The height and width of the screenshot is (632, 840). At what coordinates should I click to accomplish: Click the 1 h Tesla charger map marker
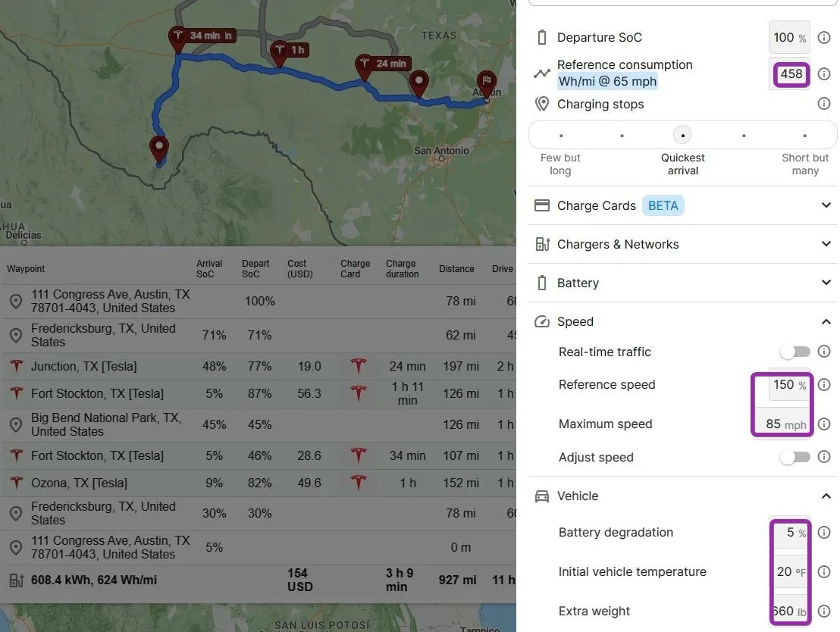[279, 52]
